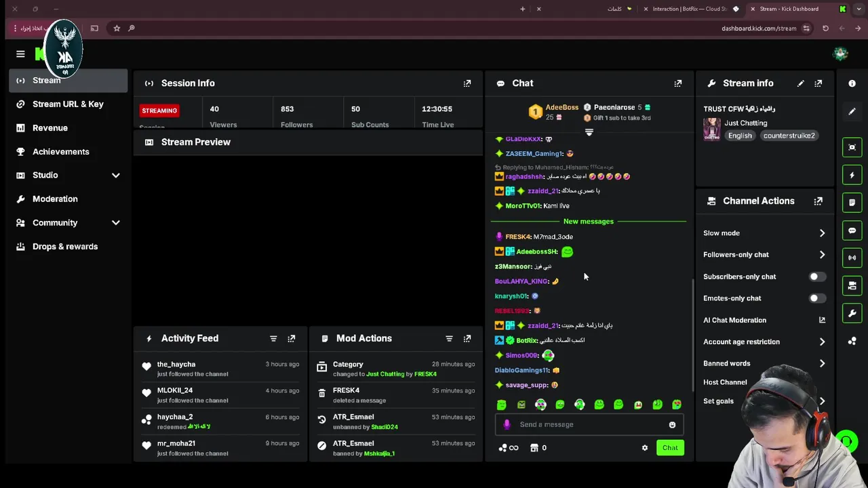The image size is (868, 488).
Task: Open Slow mode options chevron
Action: pos(822,233)
